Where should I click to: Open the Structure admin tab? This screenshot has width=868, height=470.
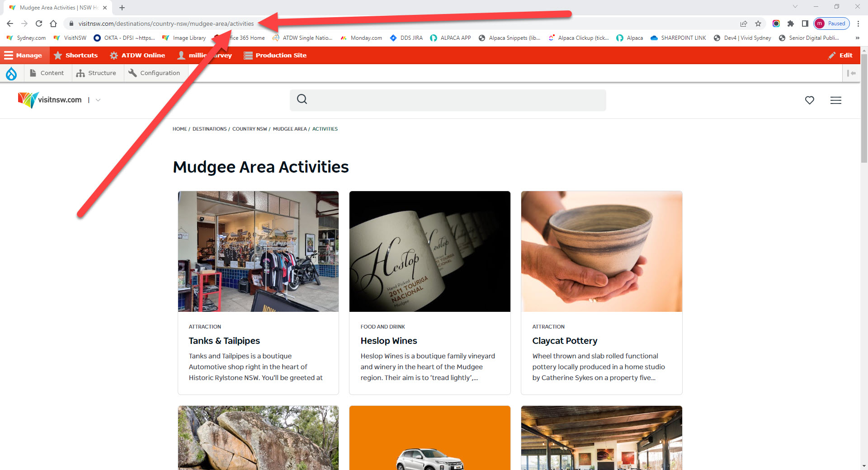pos(96,73)
